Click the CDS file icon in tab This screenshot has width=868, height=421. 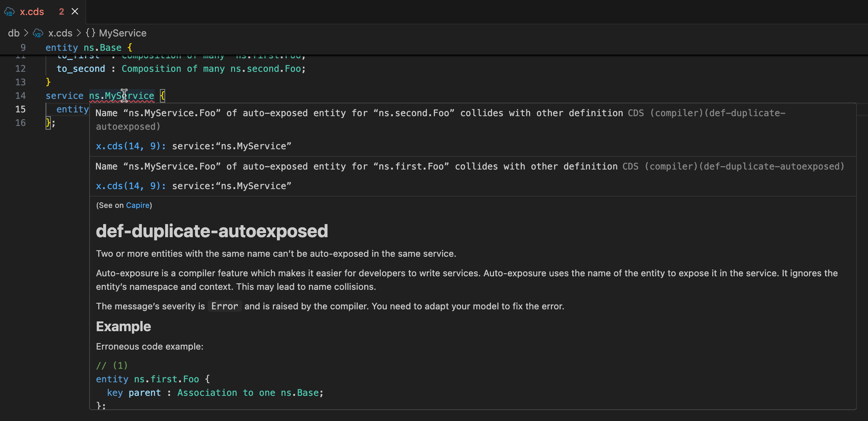[x=9, y=12]
